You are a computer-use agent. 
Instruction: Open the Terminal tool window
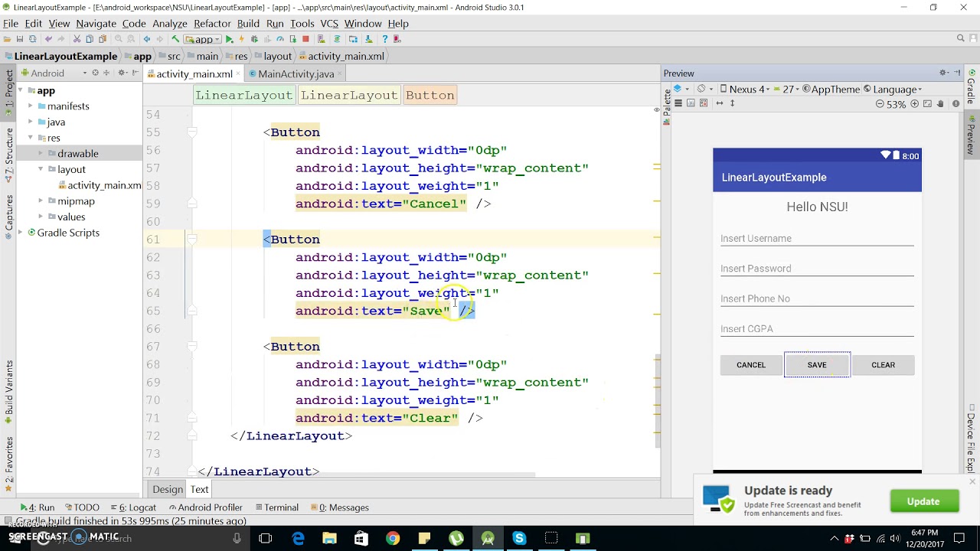276,507
